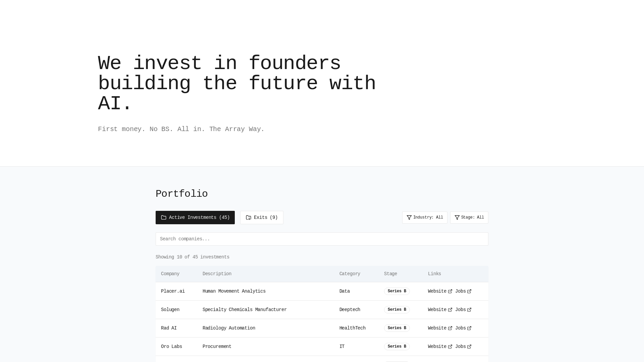Click the Series B badge for Solugen
The height and width of the screenshot is (362, 644).
click(x=397, y=310)
